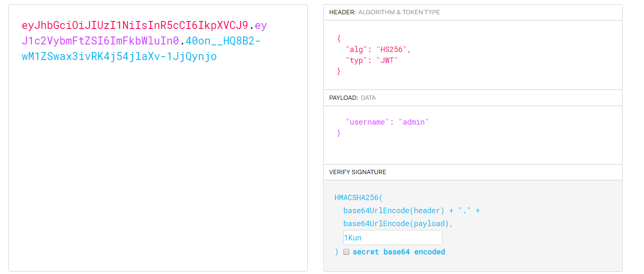Click the "username": "admin" payload line
The height and width of the screenshot is (274, 644).
pyautogui.click(x=387, y=122)
